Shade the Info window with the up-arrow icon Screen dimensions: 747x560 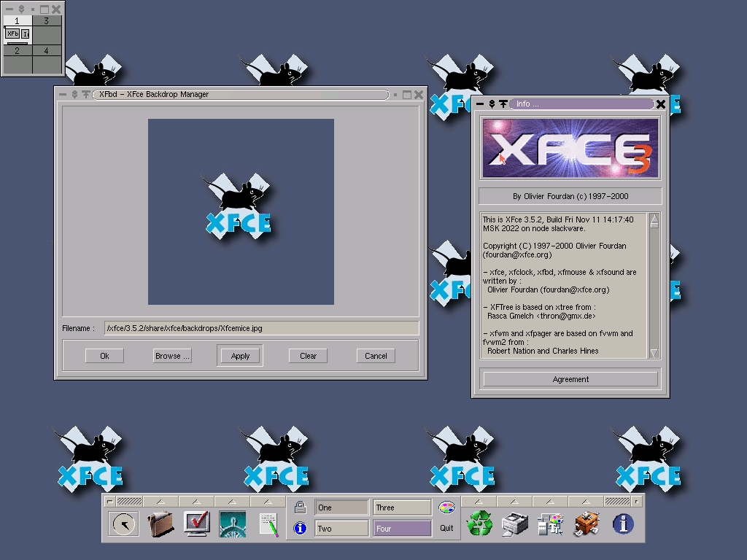(x=503, y=104)
